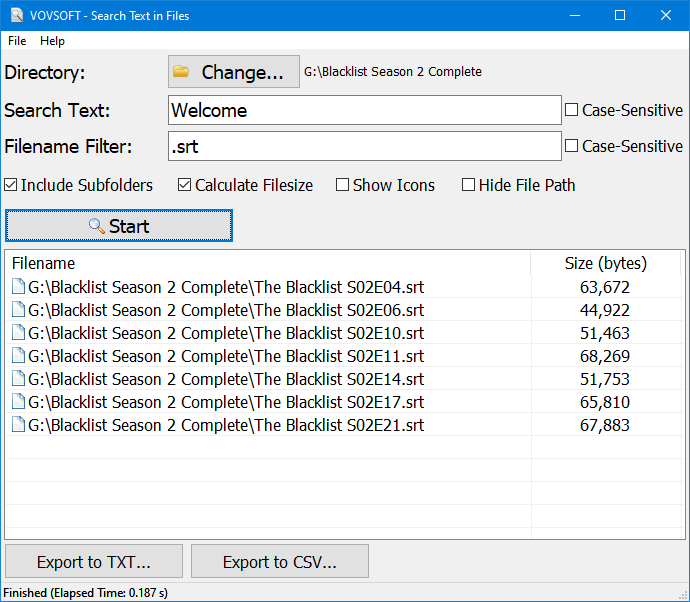Click into the Filename Filter field

365,146
